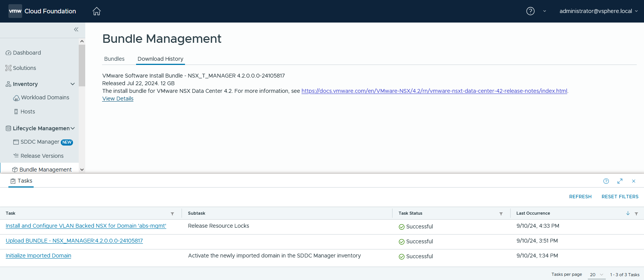Open the Upload BUNDLE NSX_MANAGER task link
This screenshot has width=644, height=280.
[x=74, y=241]
